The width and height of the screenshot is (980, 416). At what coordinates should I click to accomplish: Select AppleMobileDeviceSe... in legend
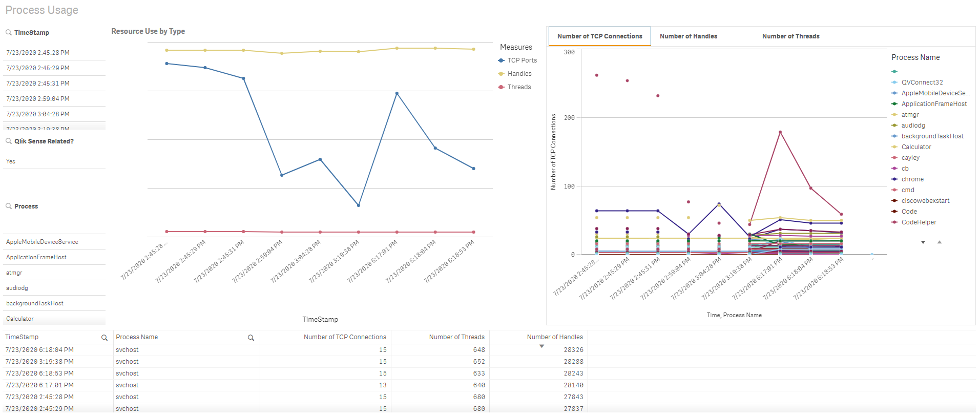tap(931, 93)
